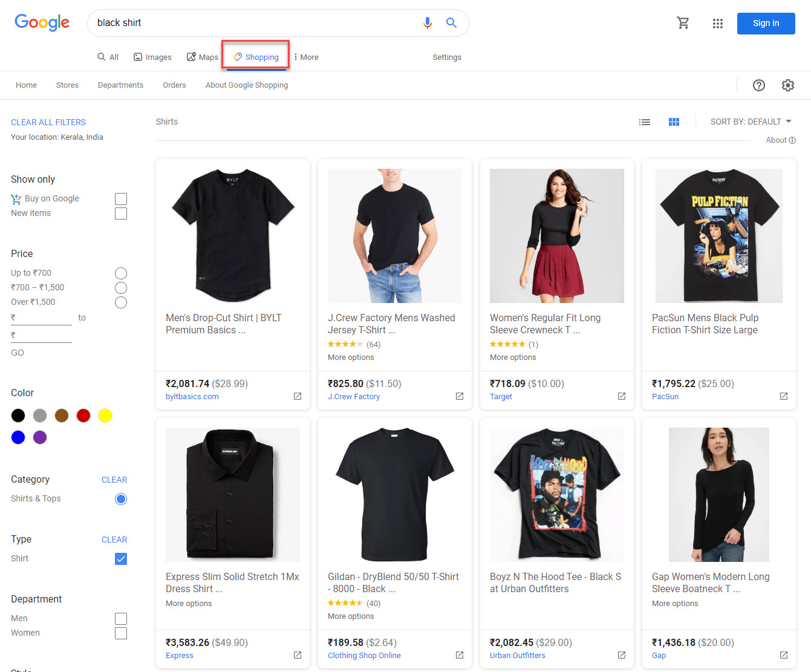Open About Google Shopping

click(x=247, y=85)
